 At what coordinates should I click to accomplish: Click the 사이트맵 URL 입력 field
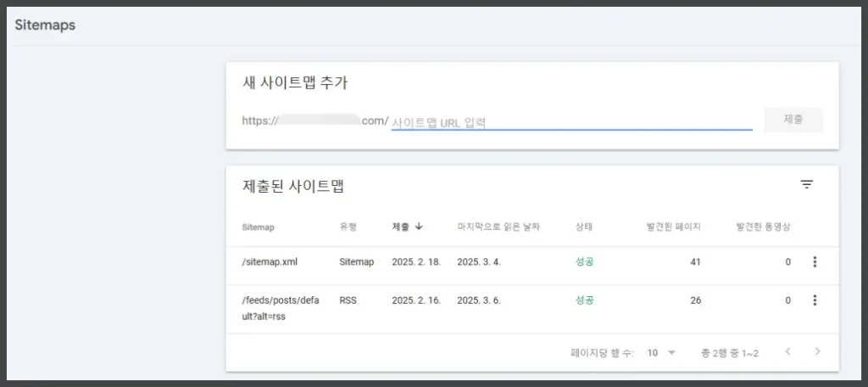click(572, 122)
